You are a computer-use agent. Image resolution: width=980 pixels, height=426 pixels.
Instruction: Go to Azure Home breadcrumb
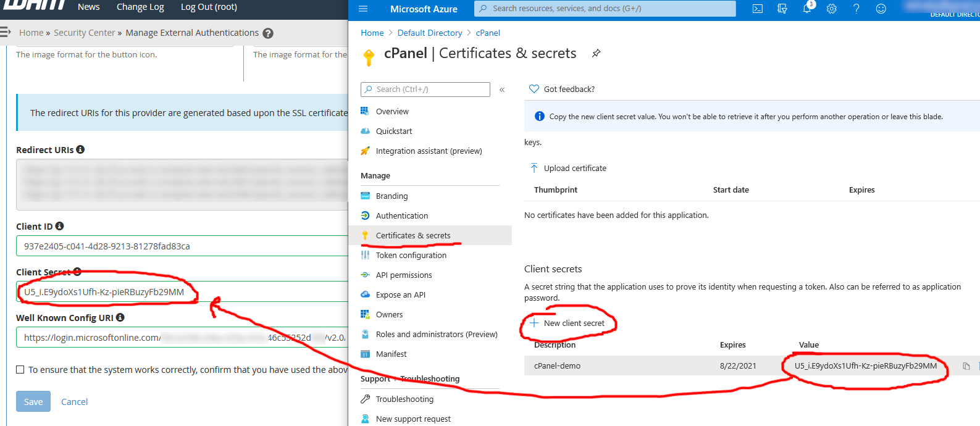(x=372, y=33)
